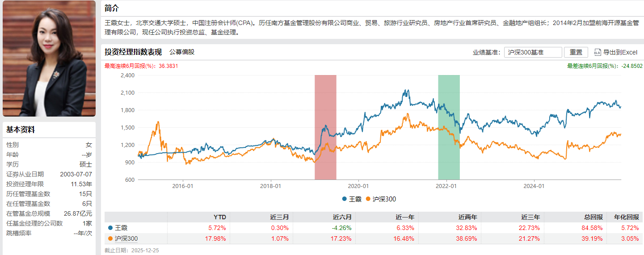Click the 近三年 column header
Viewport: 644px width, 255px height.
click(530, 217)
